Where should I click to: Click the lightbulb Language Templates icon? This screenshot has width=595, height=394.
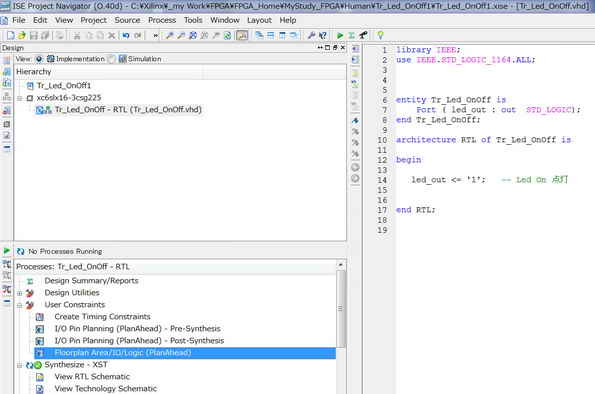380,35
